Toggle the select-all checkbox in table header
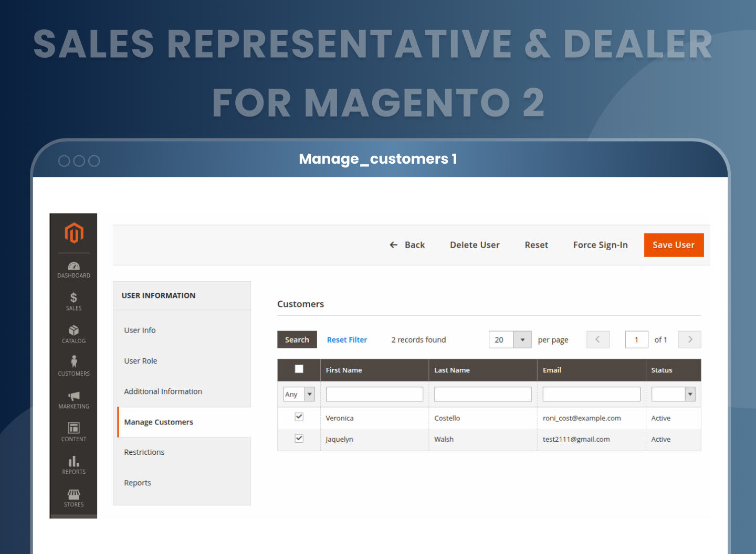Image resolution: width=756 pixels, height=554 pixels. (x=299, y=369)
